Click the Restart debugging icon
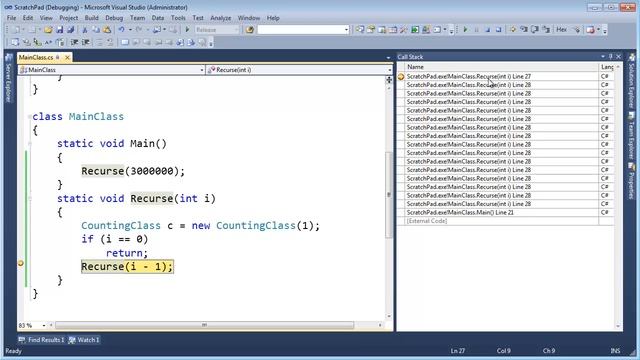640x360 pixels. pyautogui.click(x=498, y=30)
